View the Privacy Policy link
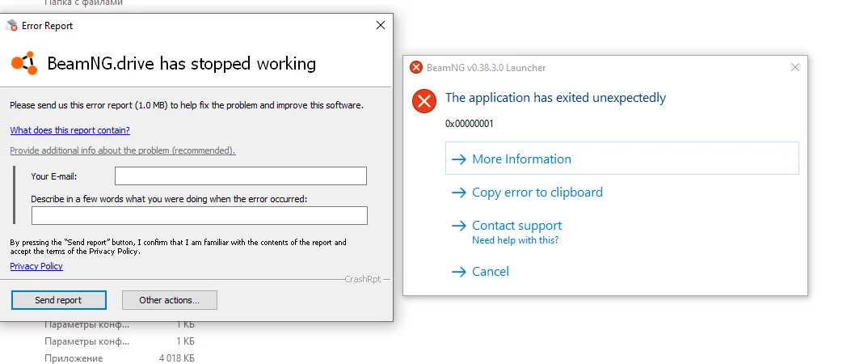The height and width of the screenshot is (364, 868). coord(36,266)
